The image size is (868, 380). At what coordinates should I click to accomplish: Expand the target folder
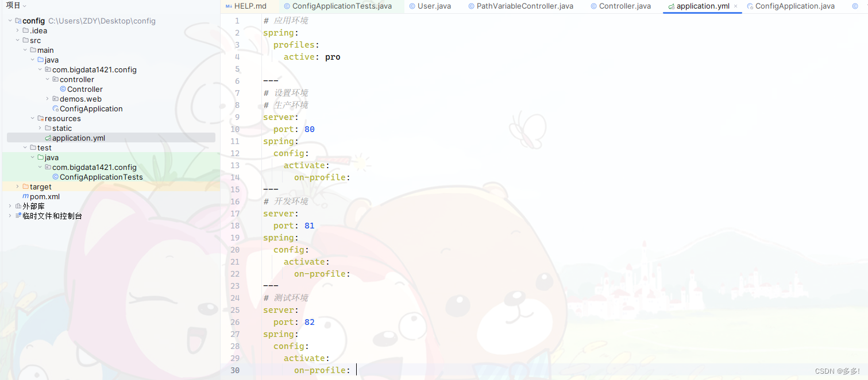coord(17,187)
